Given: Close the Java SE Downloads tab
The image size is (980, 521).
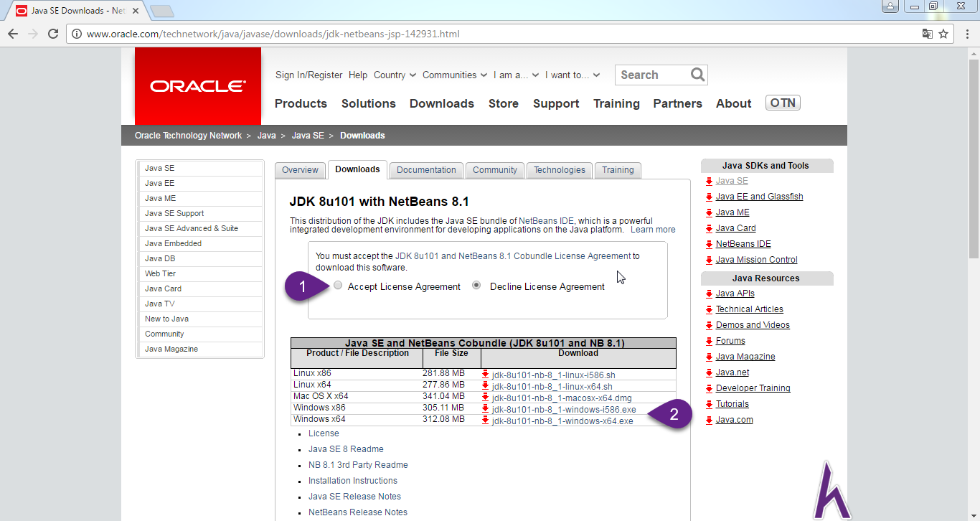Looking at the screenshot, I should click(x=136, y=11).
